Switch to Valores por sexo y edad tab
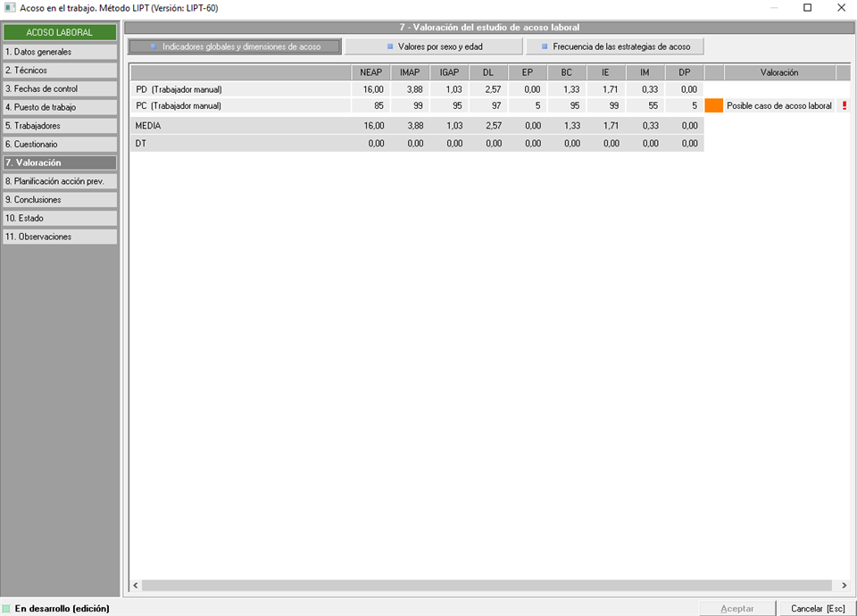Screen dimensions: 857x616 click(x=434, y=46)
